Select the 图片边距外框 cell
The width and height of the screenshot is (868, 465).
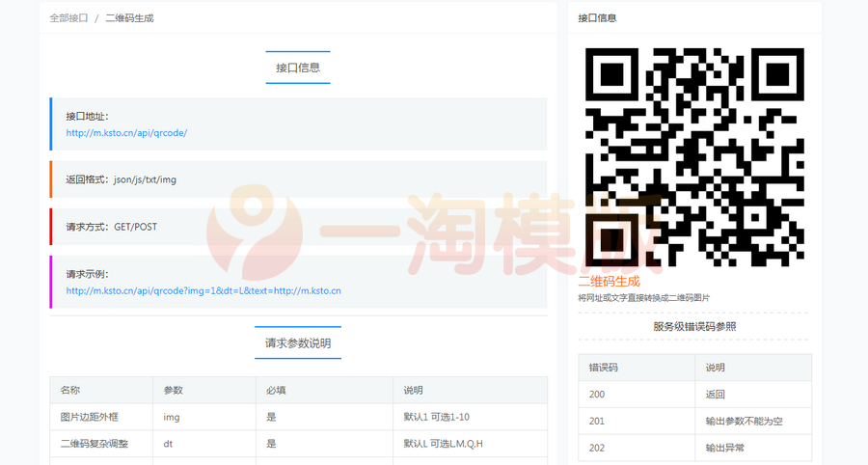[101, 417]
